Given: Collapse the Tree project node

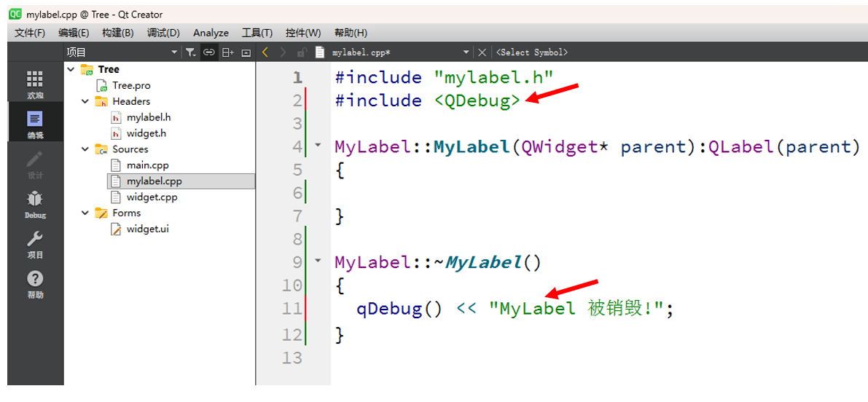Looking at the screenshot, I should 71,69.
